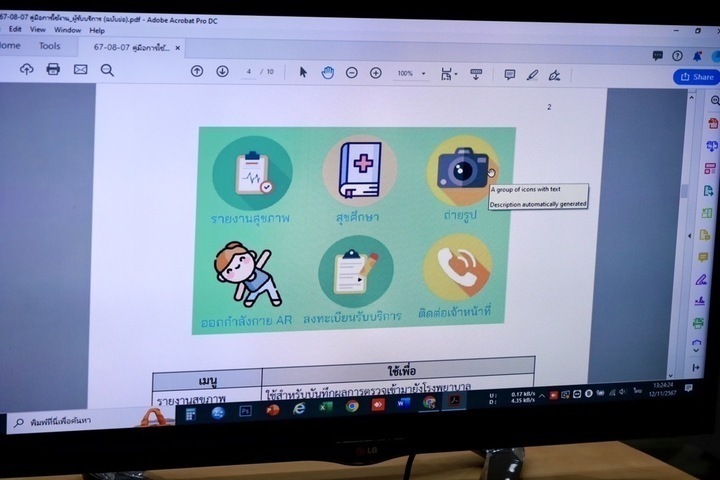
Task: Send file by email envelope icon
Action: [80, 69]
